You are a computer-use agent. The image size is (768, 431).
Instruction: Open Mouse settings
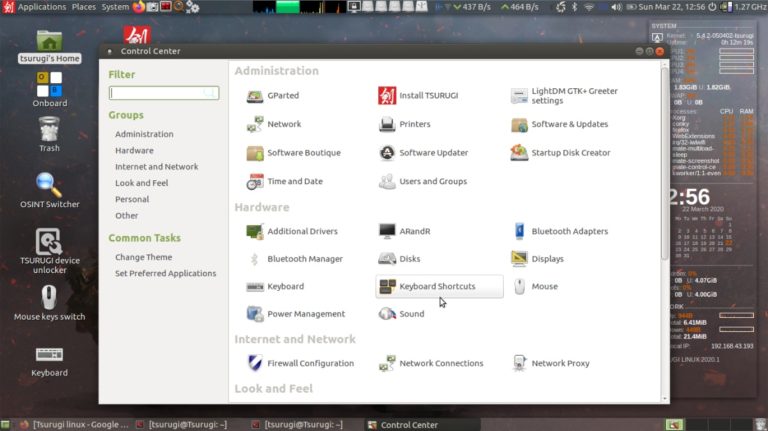535,287
